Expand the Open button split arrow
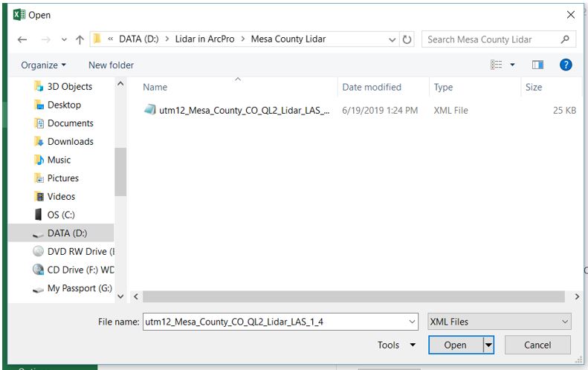Screen dimensions: 588x370 [488, 345]
